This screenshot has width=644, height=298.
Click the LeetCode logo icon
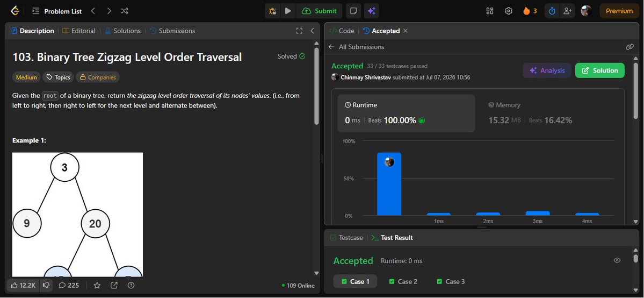tap(15, 11)
